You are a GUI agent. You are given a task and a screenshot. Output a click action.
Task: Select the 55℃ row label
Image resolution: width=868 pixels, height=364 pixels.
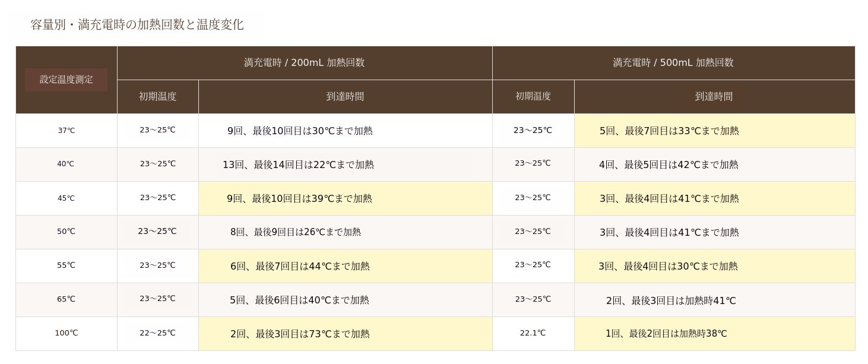pyautogui.click(x=66, y=265)
